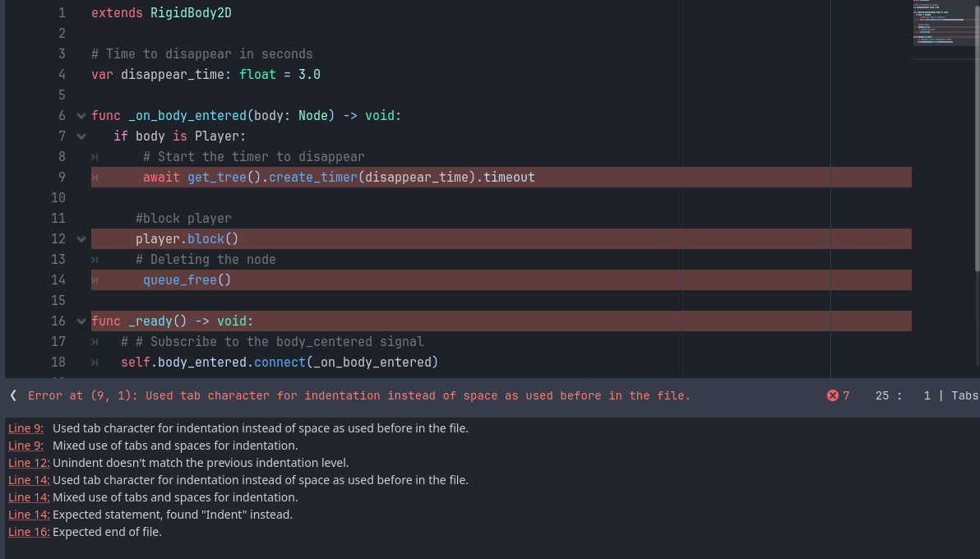Jump to the Line 12 error link
Image resolution: width=980 pixels, height=559 pixels.
(x=29, y=463)
